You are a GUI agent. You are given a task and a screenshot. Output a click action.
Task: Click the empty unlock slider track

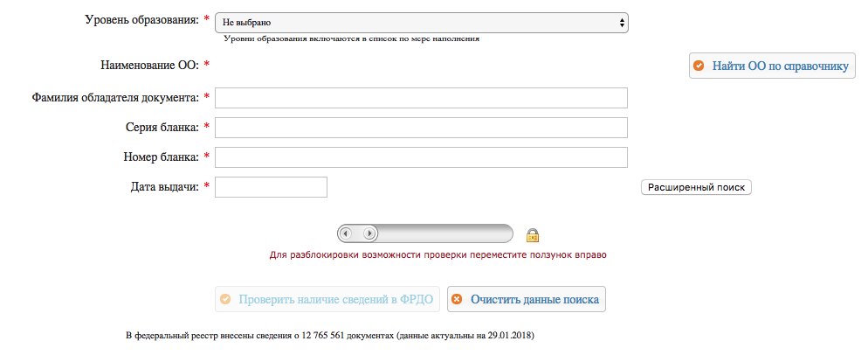445,233
